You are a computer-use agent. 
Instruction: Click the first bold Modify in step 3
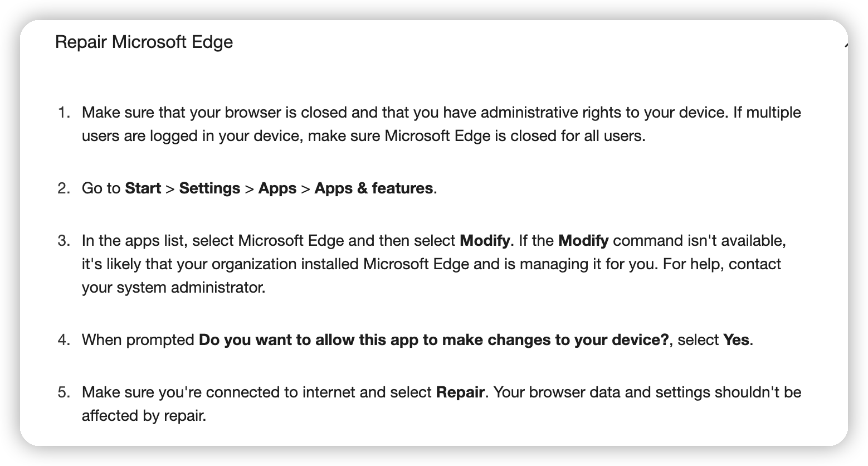[485, 241]
